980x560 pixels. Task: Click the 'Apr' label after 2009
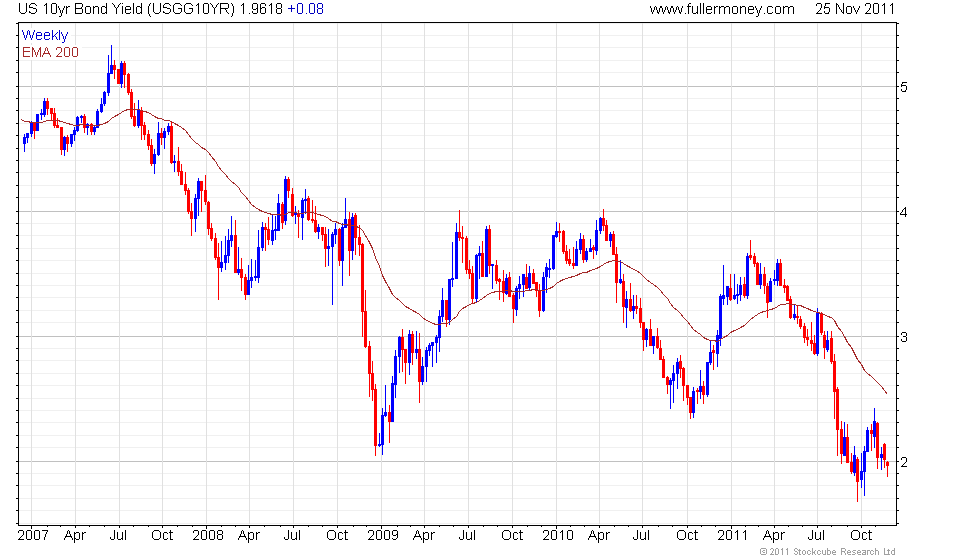tap(424, 536)
